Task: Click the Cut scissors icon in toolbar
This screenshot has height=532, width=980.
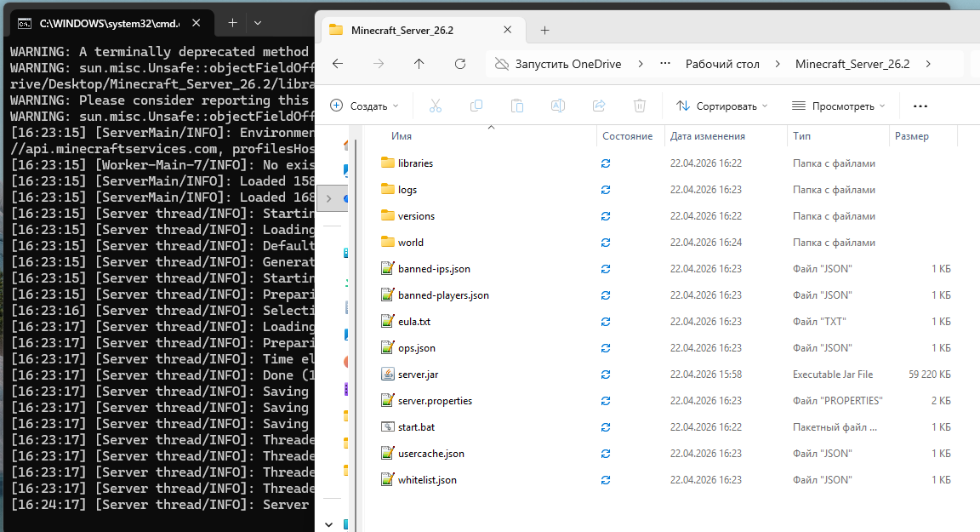Action: tap(435, 106)
